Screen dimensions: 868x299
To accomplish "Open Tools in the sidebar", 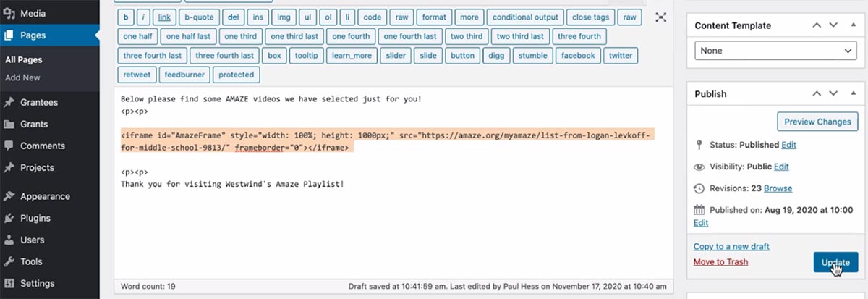I will pos(31,261).
